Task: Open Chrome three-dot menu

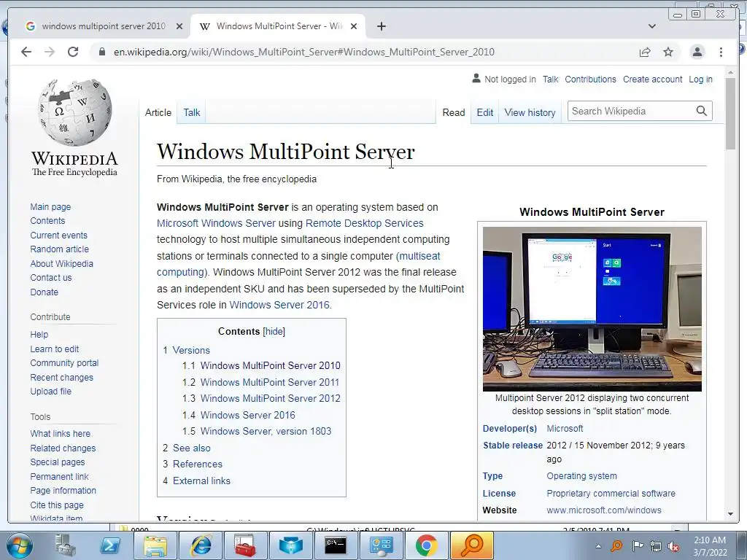Action: pyautogui.click(x=721, y=52)
